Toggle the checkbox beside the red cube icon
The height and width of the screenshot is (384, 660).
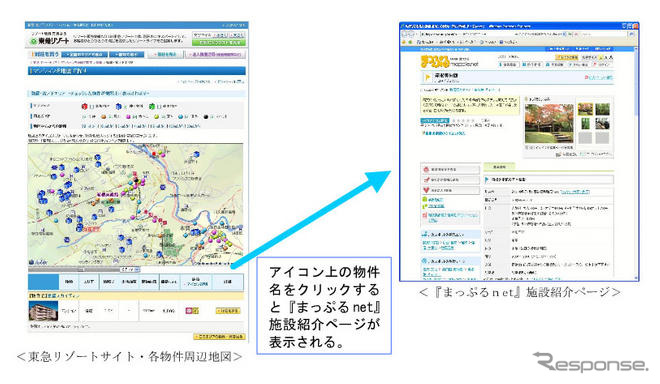tap(91, 107)
